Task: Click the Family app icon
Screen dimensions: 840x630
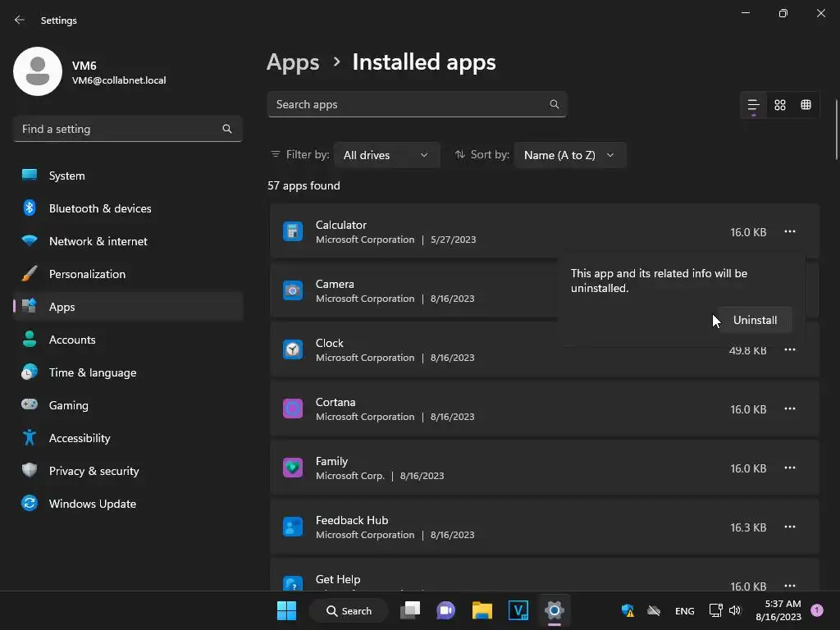Action: (293, 468)
